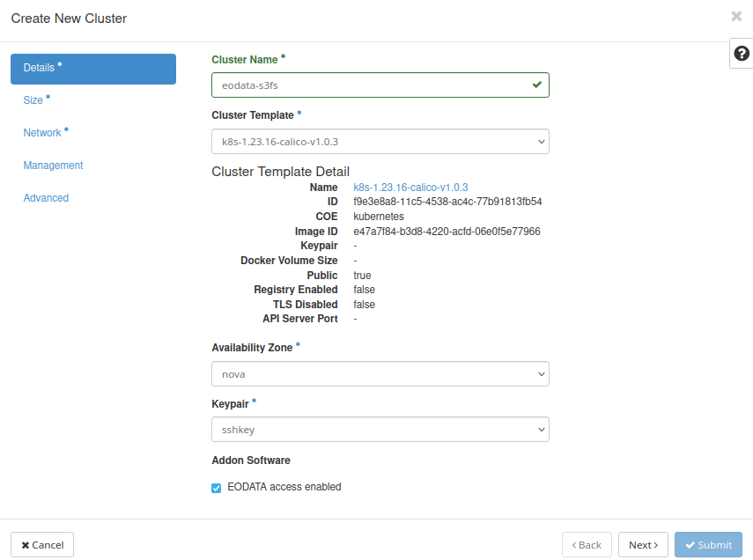Submit the new cluster form

click(708, 544)
